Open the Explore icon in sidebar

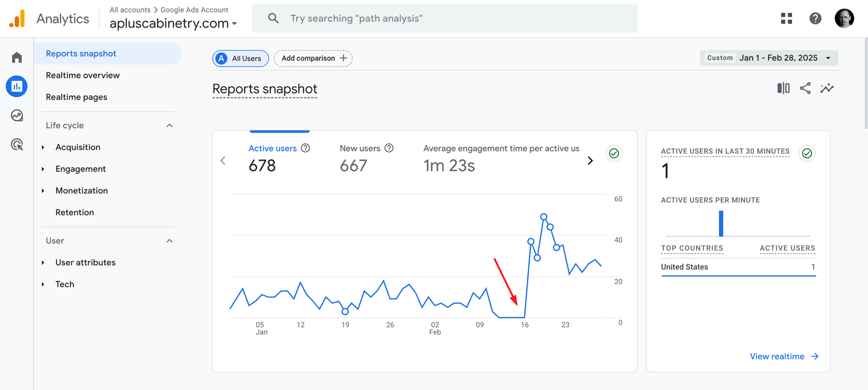[x=17, y=115]
